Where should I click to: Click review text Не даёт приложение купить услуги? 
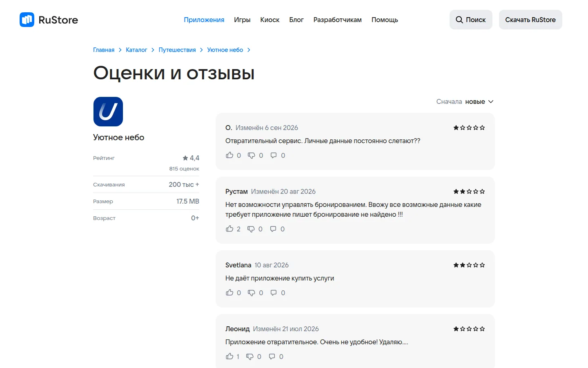coord(280,278)
